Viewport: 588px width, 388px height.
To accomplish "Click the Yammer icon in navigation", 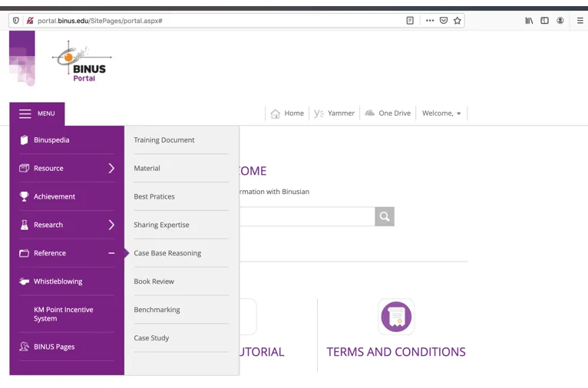I will [x=319, y=113].
